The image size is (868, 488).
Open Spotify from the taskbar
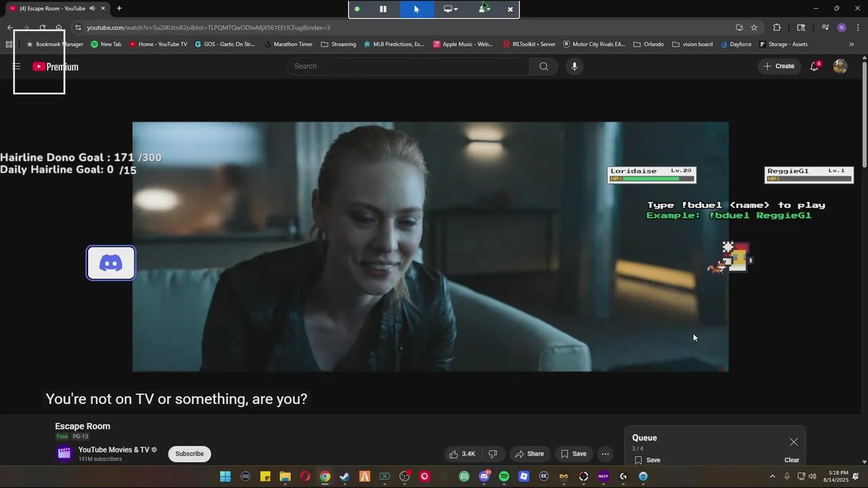[504, 476]
